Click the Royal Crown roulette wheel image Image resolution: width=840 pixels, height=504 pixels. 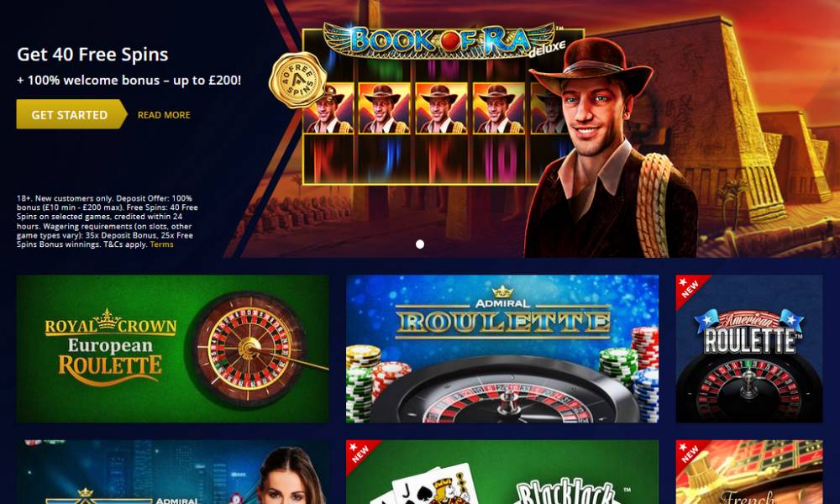click(248, 348)
